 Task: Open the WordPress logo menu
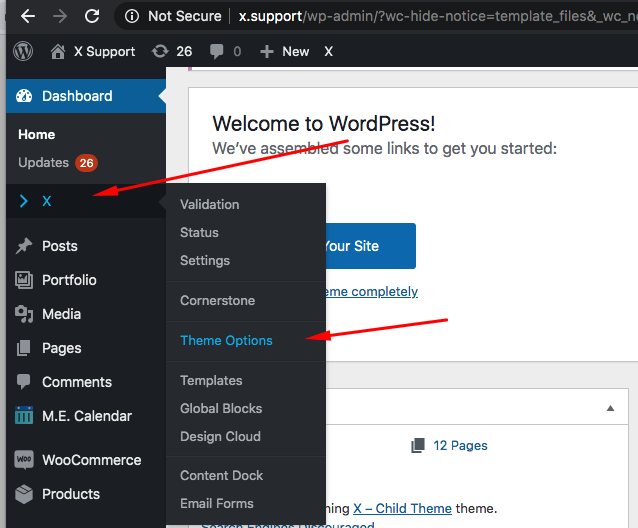tap(23, 51)
